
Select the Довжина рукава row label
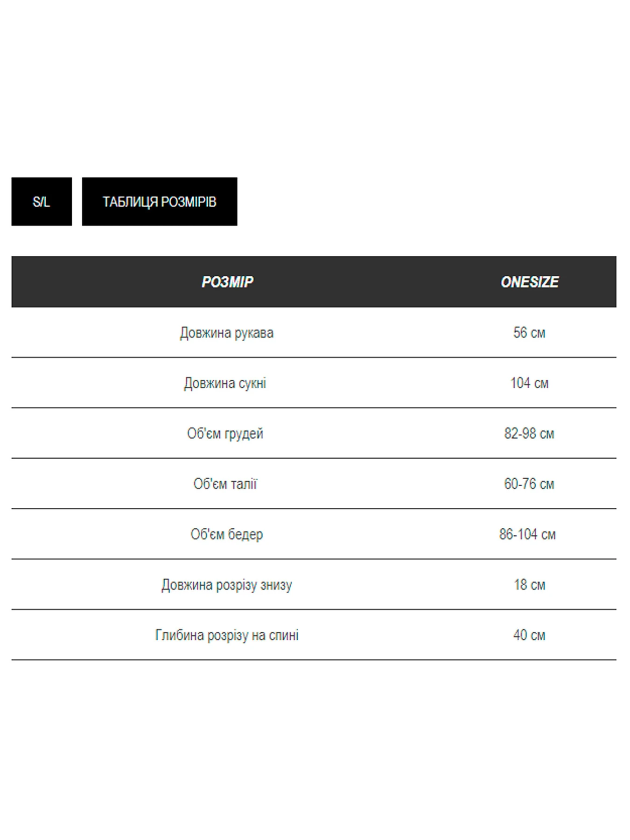[x=227, y=333]
